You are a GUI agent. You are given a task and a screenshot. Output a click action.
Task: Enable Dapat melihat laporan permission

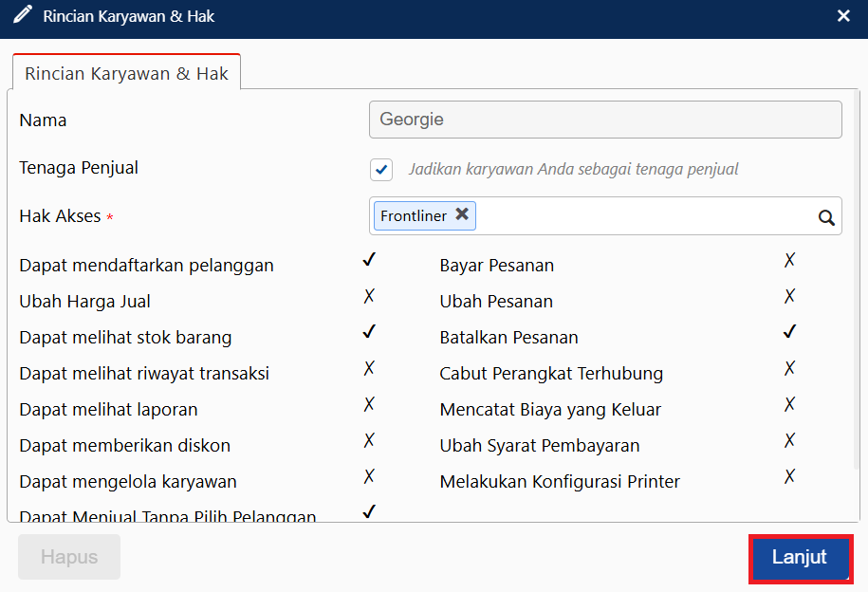(369, 404)
